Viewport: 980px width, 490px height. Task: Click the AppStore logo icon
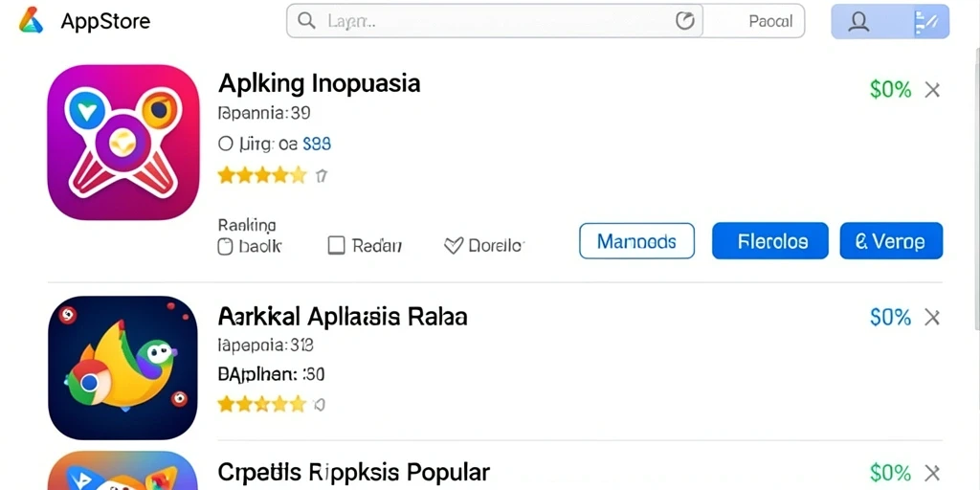pos(31,21)
